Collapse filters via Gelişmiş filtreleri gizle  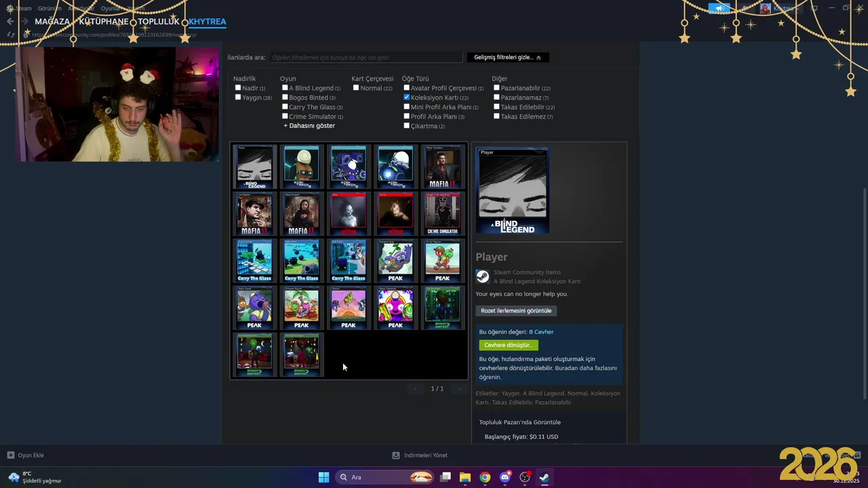(x=508, y=58)
